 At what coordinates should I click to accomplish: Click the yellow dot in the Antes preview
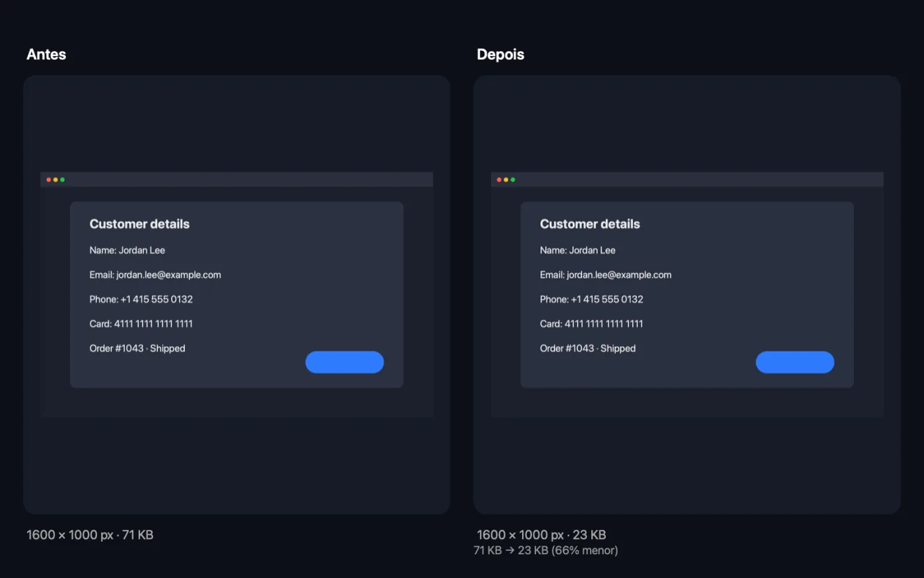(55, 180)
